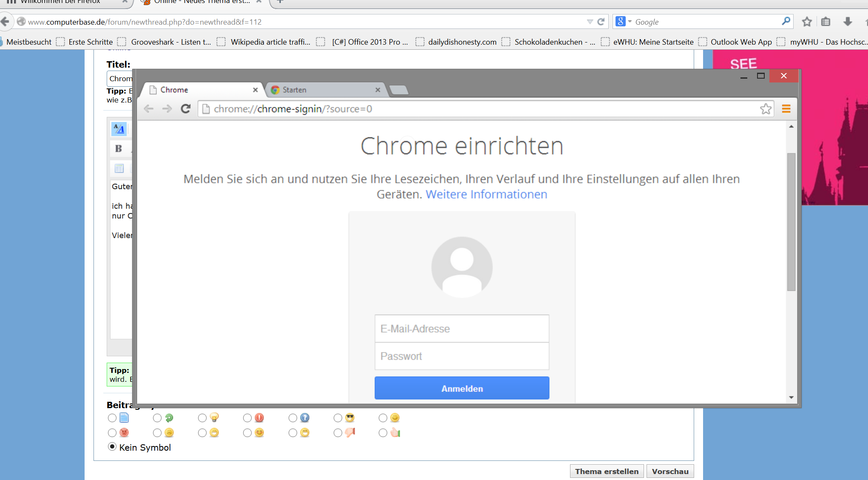This screenshot has width=868, height=480.
Task: Click Firefox downloads arrow icon
Action: [847, 22]
